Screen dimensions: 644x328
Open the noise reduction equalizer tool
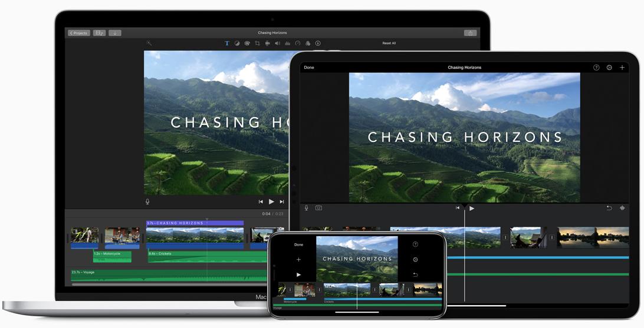point(288,43)
